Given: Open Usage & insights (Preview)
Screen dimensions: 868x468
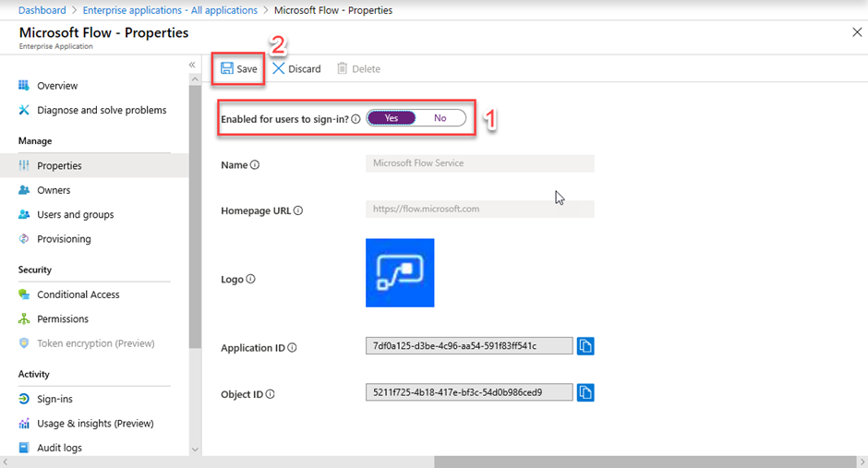Looking at the screenshot, I should click(x=94, y=423).
